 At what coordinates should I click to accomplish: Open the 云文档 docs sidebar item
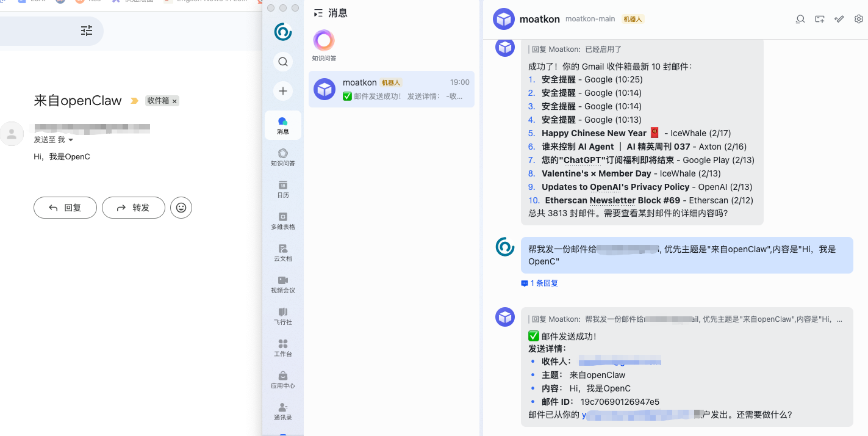[x=283, y=252]
